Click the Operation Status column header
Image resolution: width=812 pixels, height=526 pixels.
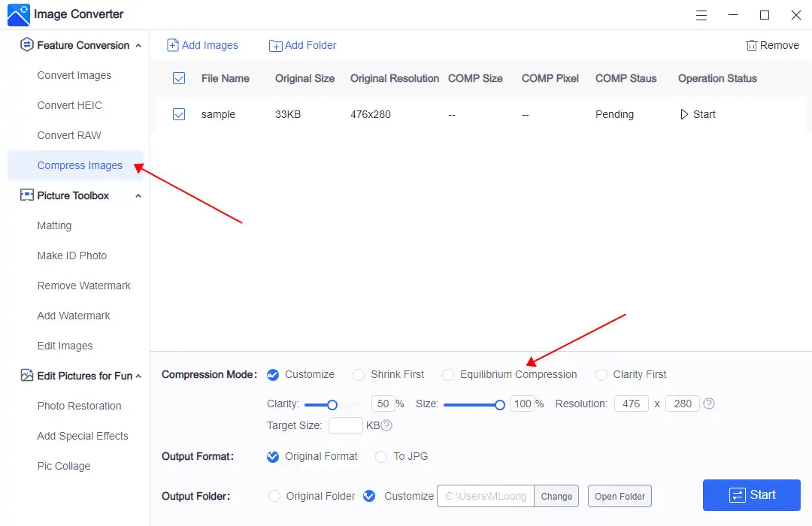click(717, 78)
